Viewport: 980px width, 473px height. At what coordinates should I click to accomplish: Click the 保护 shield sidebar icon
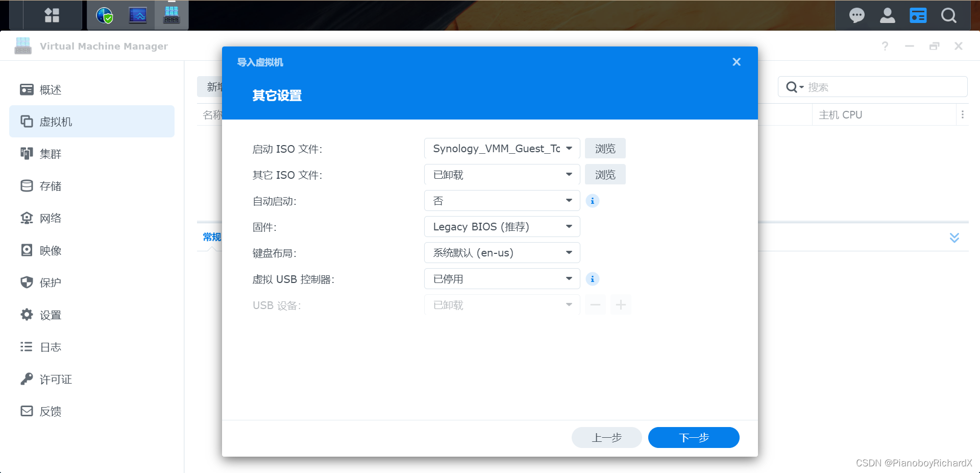click(x=27, y=282)
